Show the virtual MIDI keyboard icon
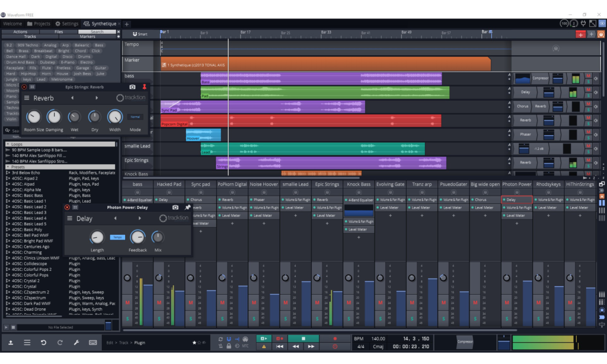The image size is (607, 364). point(92,343)
